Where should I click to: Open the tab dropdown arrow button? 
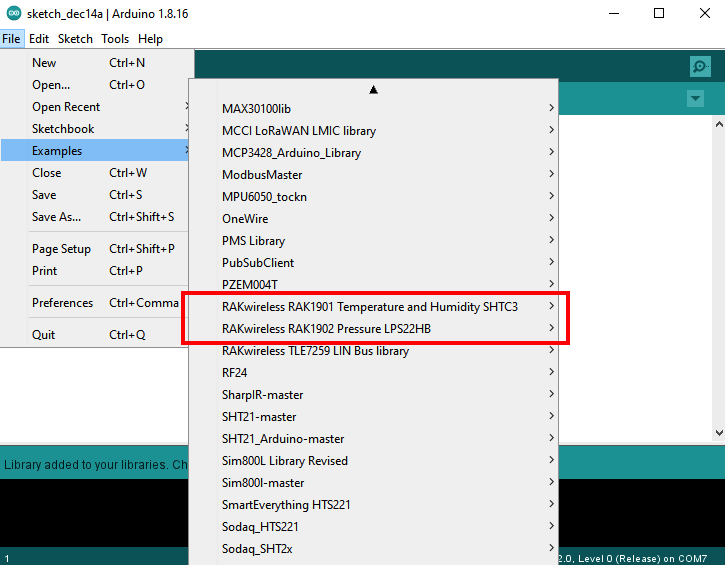point(695,98)
